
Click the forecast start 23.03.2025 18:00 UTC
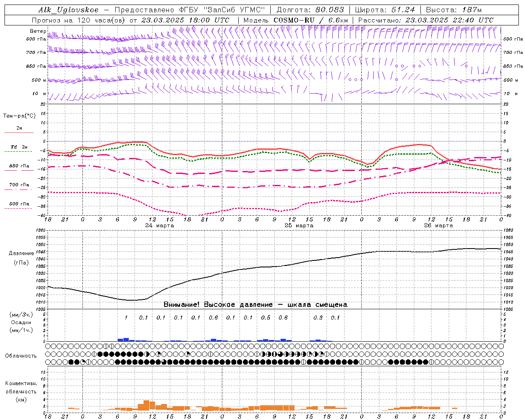[x=185, y=20]
